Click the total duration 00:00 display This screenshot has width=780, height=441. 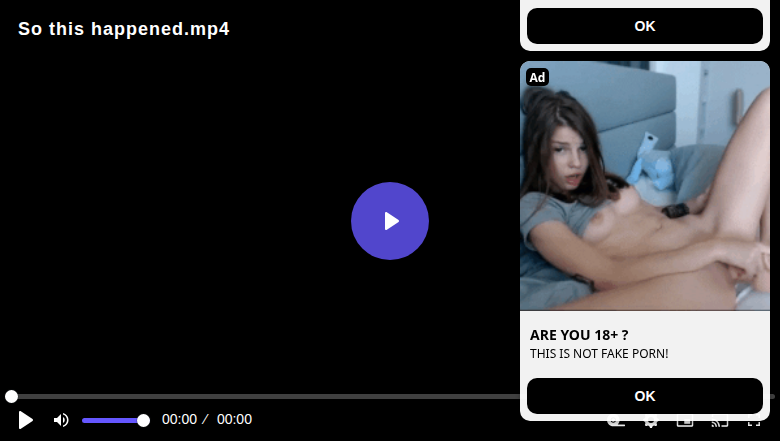pyautogui.click(x=234, y=420)
